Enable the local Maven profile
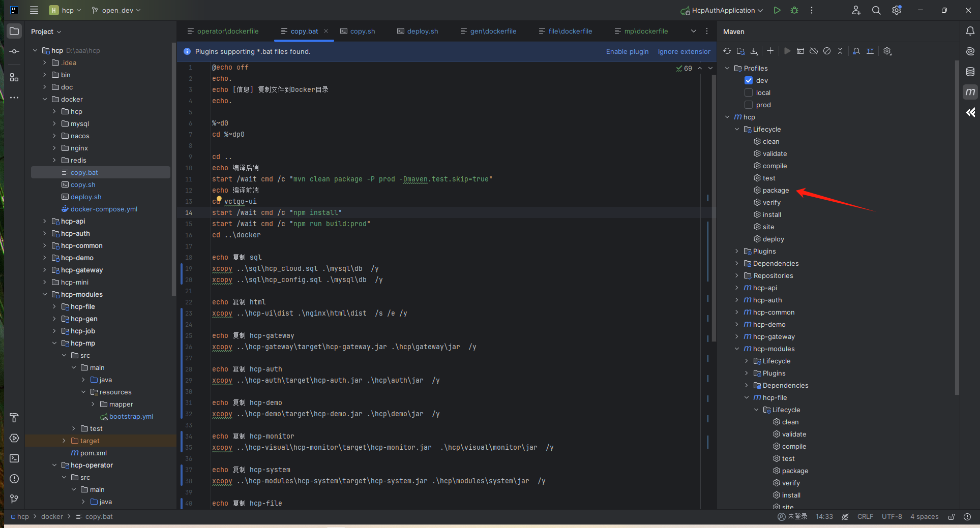 [749, 92]
